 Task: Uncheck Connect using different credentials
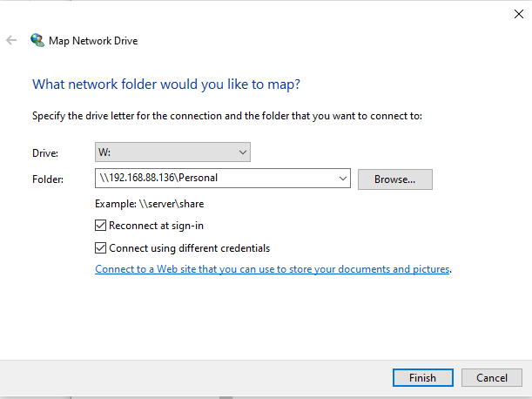(x=100, y=248)
